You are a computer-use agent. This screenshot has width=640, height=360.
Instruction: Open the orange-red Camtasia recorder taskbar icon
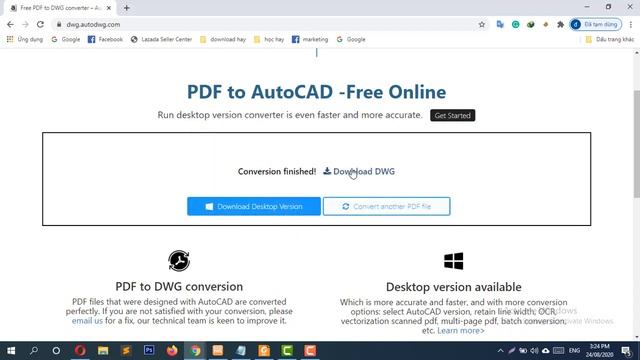[310, 351]
